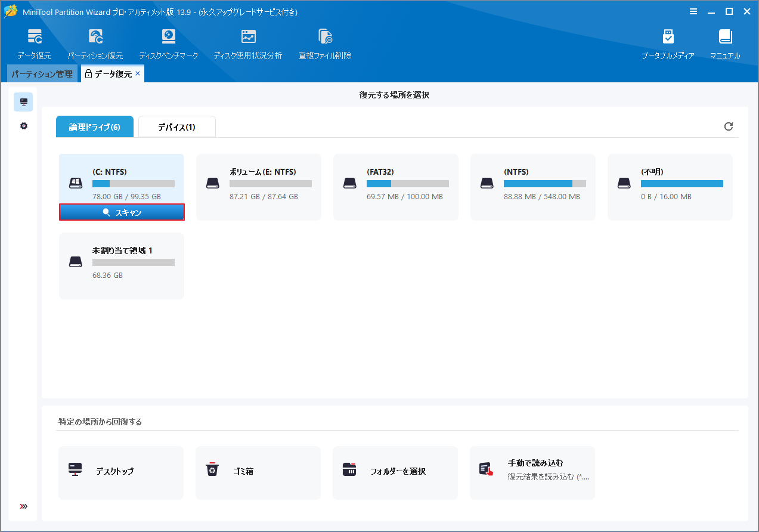The height and width of the screenshot is (532, 759).
Task: Click the MiniTool app logo in title bar
Action: coord(11,11)
